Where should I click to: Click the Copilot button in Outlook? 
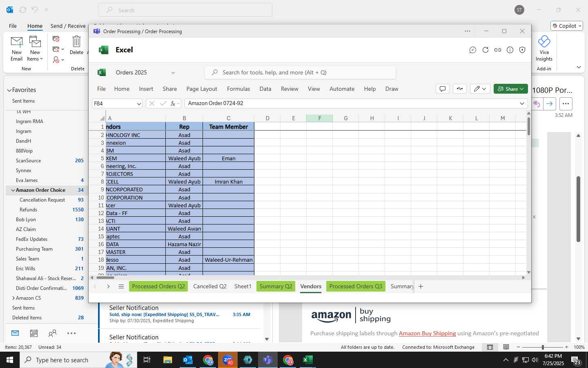click(567, 26)
